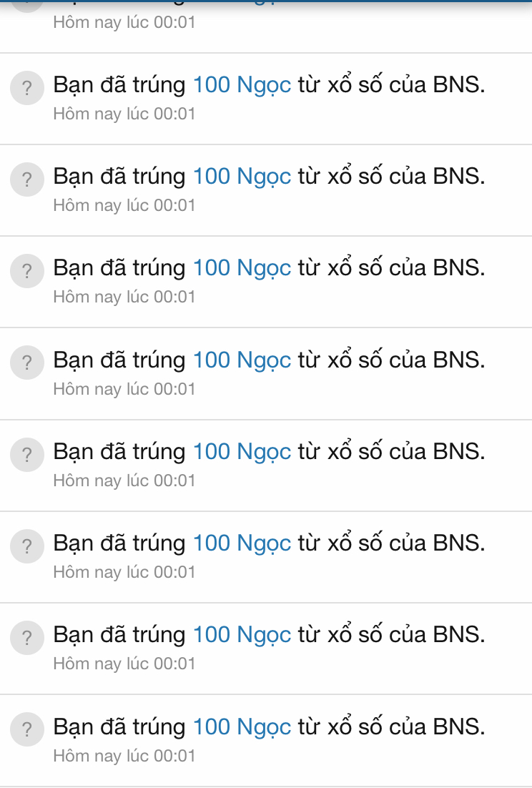Select question-mark avatar of sixth full notification
Screen dimensions: 532x788
(27, 547)
